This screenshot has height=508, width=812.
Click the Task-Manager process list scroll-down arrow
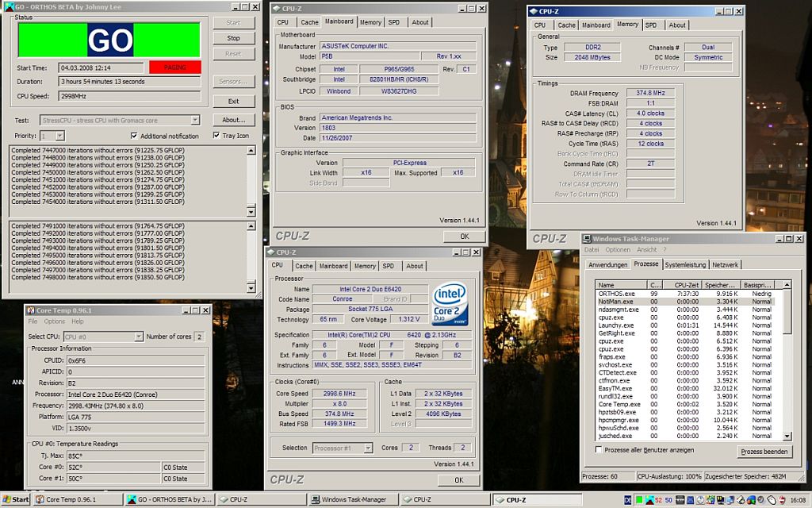pyautogui.click(x=787, y=436)
